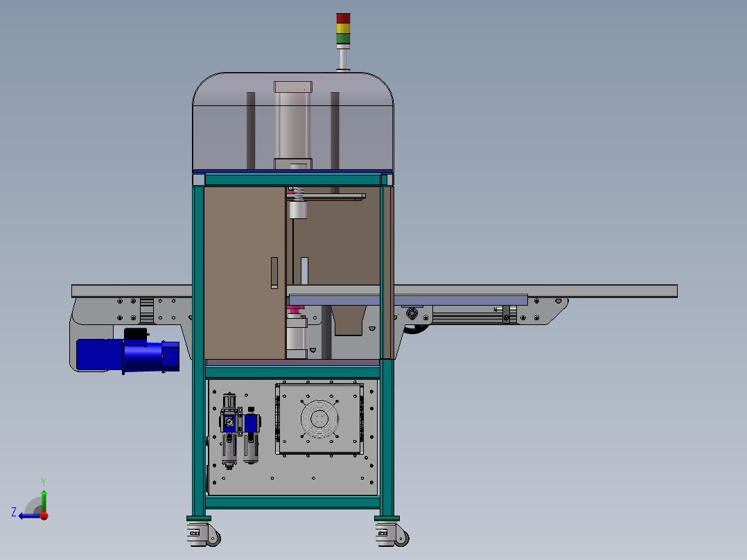The image size is (747, 560).
Task: Select the brown left door panel
Action: (245, 272)
